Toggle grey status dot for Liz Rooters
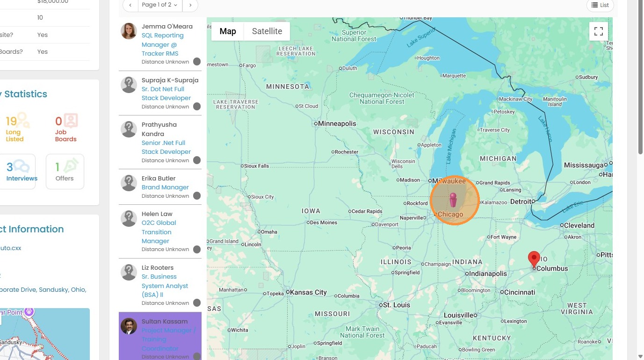 click(x=197, y=303)
